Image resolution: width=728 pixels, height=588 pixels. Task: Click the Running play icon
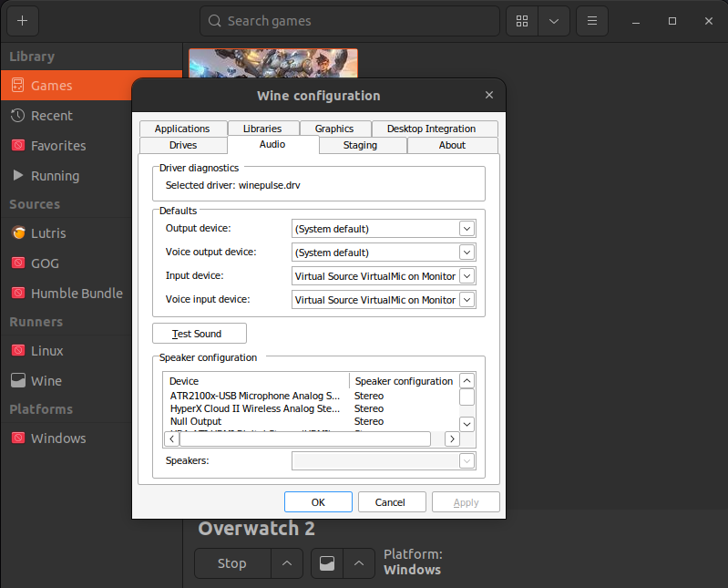tap(18, 175)
